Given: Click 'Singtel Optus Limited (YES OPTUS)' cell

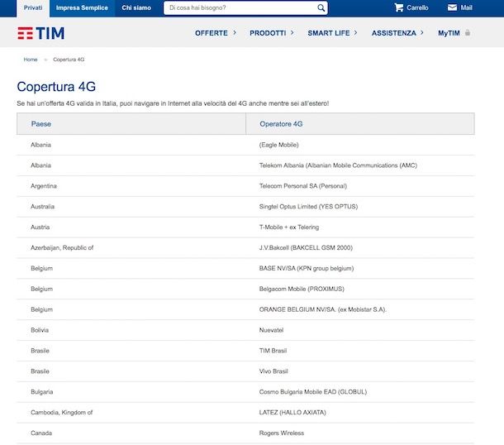Looking at the screenshot, I should (x=308, y=207).
